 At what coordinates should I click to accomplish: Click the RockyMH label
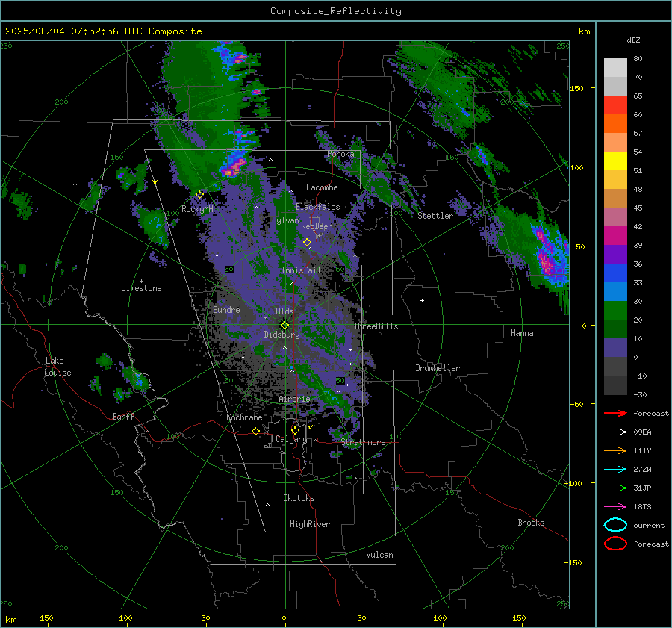[x=197, y=209]
